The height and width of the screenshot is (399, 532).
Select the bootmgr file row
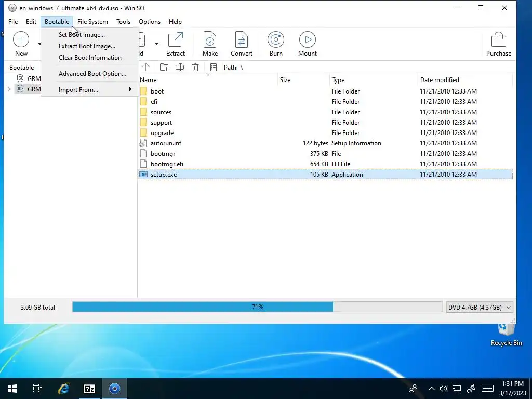click(325, 154)
